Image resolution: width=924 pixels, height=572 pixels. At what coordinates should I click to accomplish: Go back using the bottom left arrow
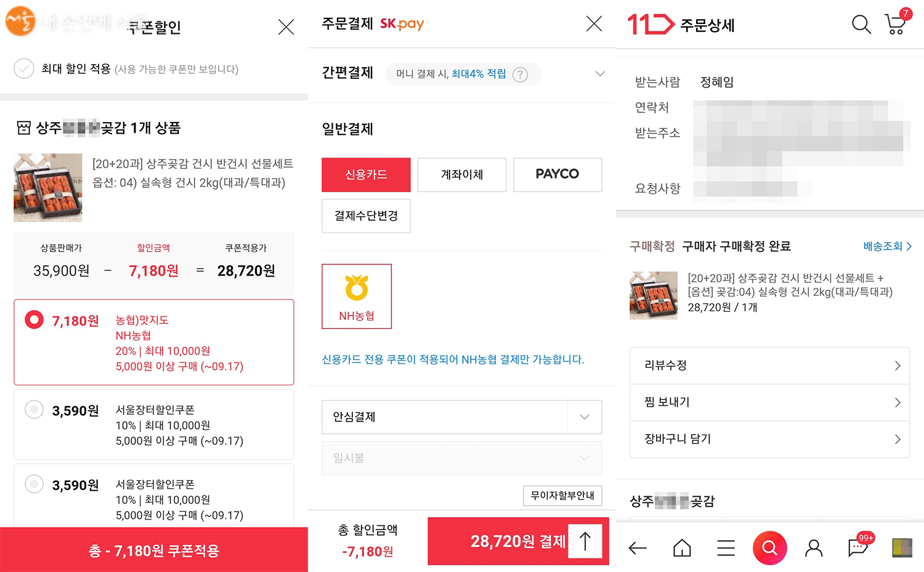tap(638, 547)
